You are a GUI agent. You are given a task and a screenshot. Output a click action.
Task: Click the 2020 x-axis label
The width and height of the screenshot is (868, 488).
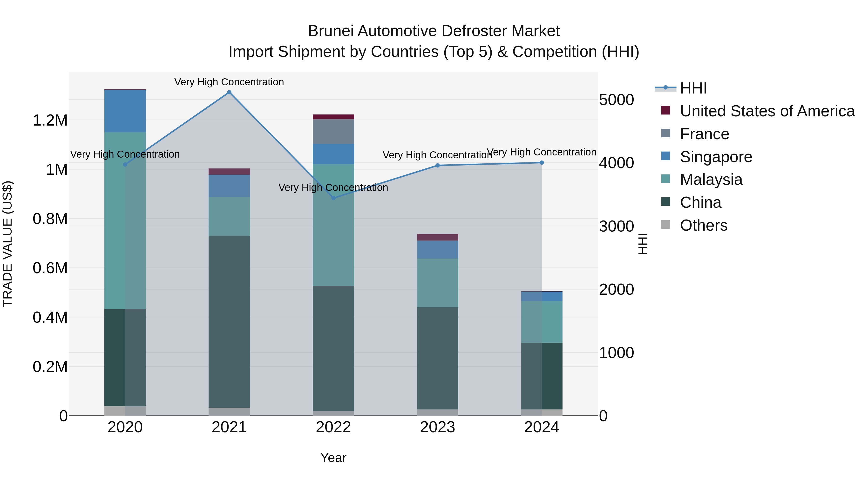coord(125,427)
